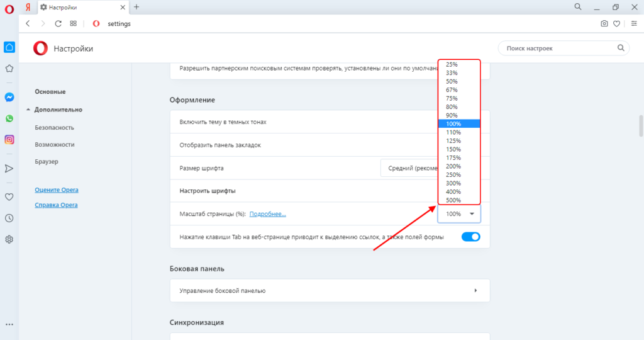This screenshot has height=340, width=644.
Task: Open Instagram sidebar panel
Action: click(x=9, y=140)
